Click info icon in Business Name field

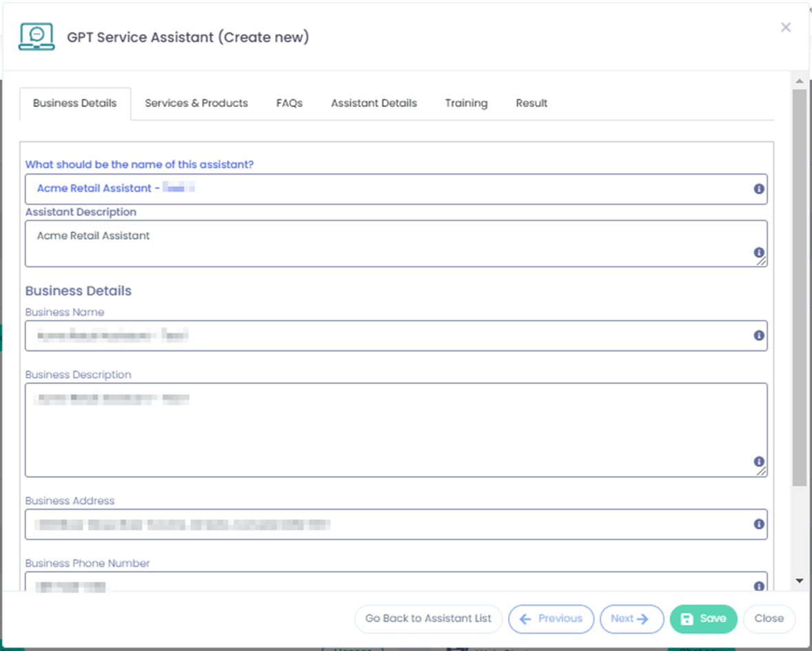pyautogui.click(x=759, y=336)
